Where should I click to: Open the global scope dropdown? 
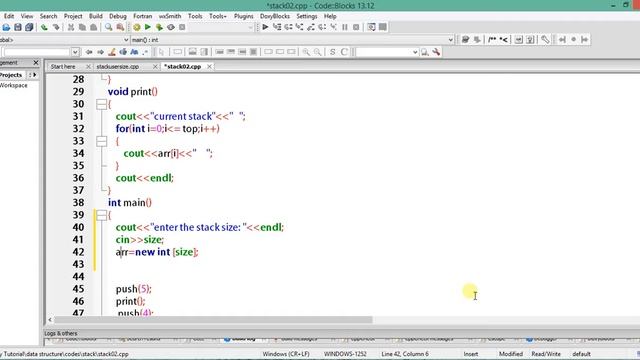(x=126, y=40)
